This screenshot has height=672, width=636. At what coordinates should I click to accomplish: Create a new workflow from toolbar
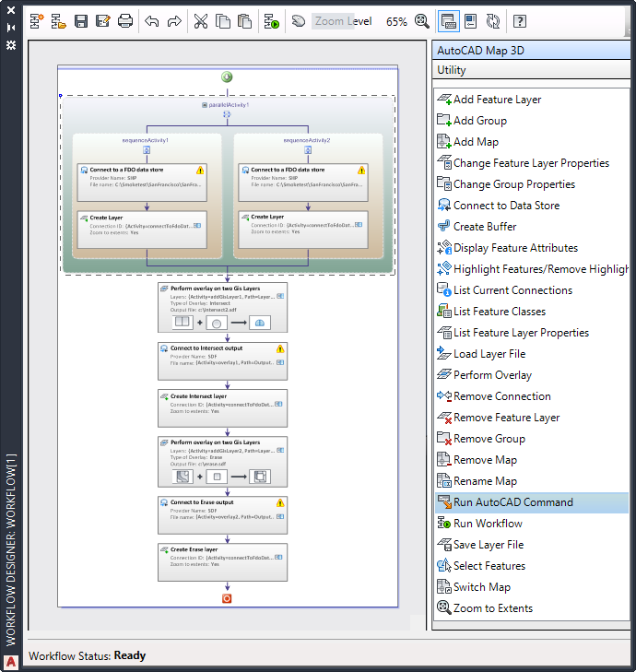pyautogui.click(x=37, y=21)
